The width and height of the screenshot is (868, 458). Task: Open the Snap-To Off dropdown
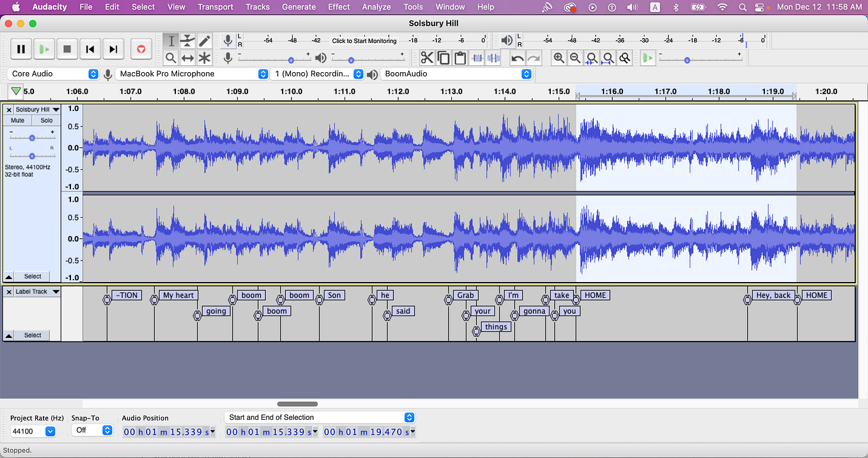(x=92, y=430)
